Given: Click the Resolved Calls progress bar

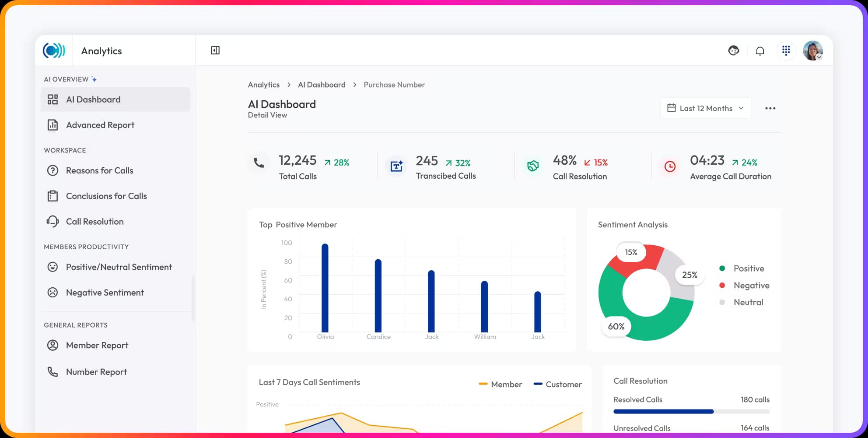Looking at the screenshot, I should pyautogui.click(x=691, y=411).
